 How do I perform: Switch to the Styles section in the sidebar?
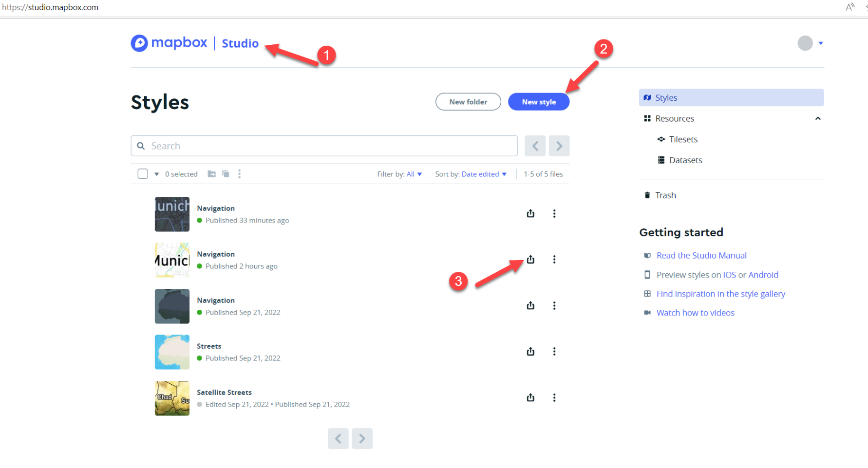[x=666, y=97]
